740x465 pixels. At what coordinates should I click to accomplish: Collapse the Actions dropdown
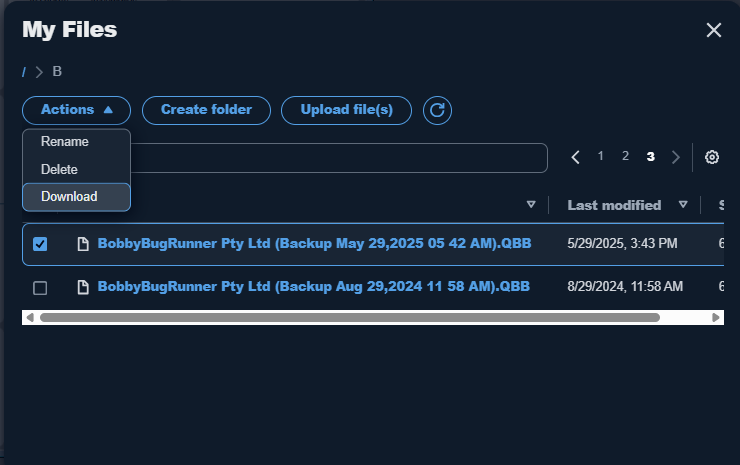(76, 110)
